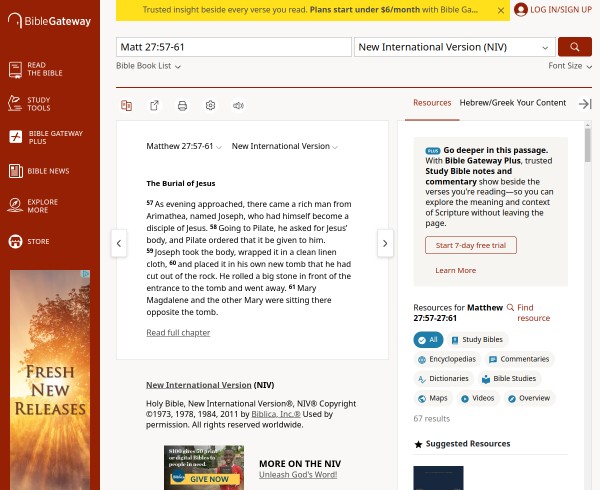
Task: Switch to the Resources tab
Action: 432,103
